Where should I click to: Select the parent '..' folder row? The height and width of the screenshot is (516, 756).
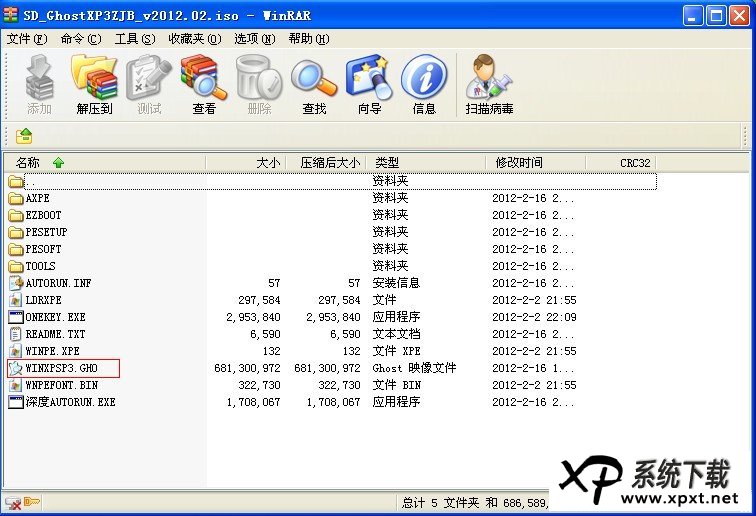click(x=332, y=181)
